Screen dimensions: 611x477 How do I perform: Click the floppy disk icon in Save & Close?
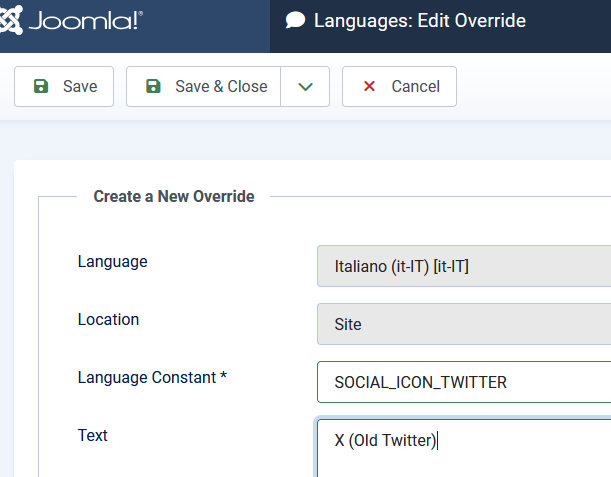tap(153, 87)
